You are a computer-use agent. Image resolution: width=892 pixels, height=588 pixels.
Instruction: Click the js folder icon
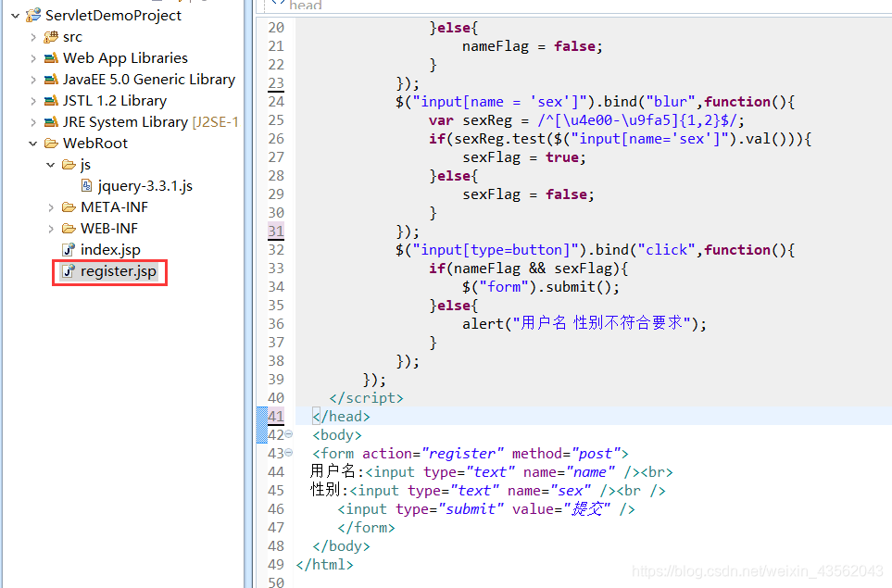click(x=69, y=165)
